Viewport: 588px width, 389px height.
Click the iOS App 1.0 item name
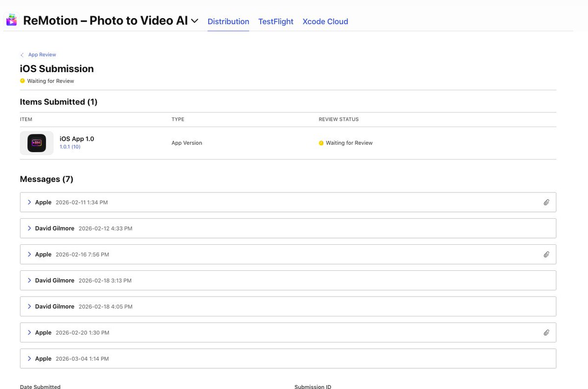click(x=77, y=139)
